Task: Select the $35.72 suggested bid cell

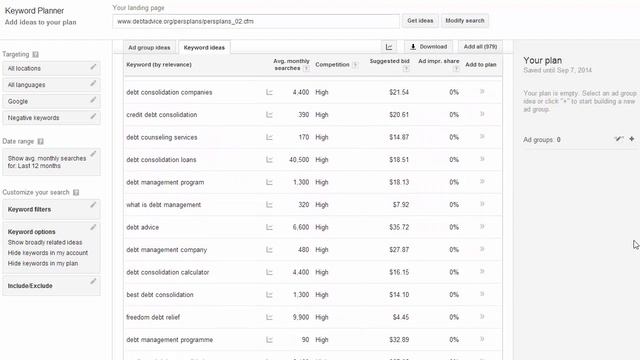Action: click(x=399, y=227)
